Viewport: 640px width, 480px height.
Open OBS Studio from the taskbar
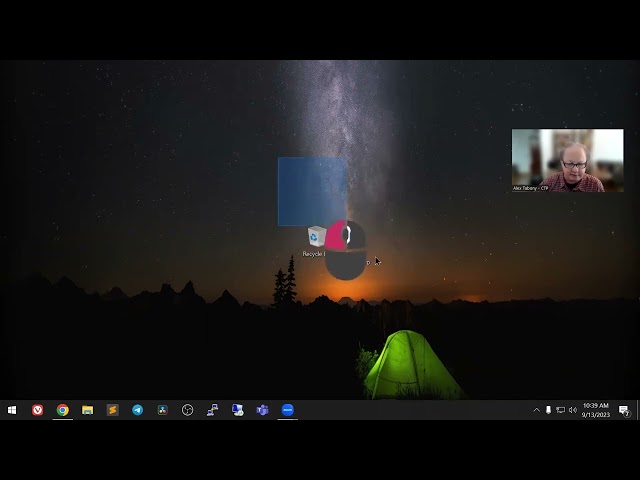(x=187, y=410)
